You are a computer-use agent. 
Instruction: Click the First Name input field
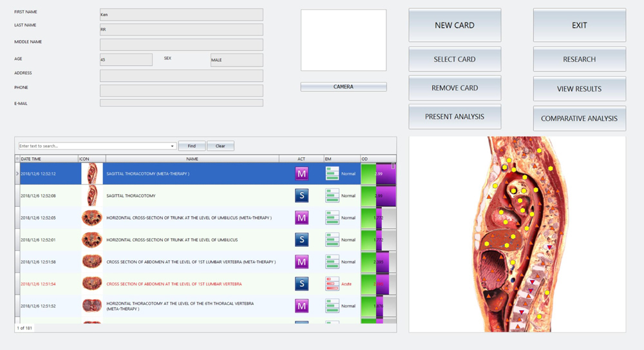(x=181, y=14)
